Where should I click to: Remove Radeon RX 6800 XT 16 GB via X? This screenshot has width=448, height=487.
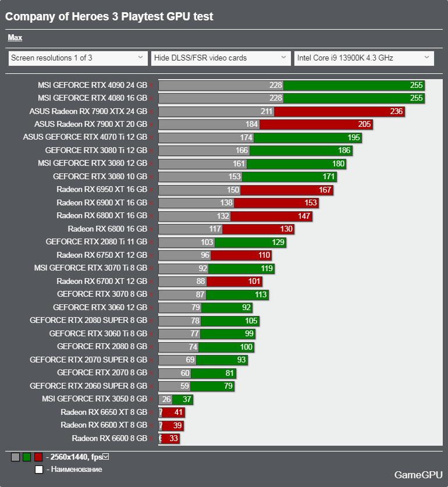pos(151,216)
